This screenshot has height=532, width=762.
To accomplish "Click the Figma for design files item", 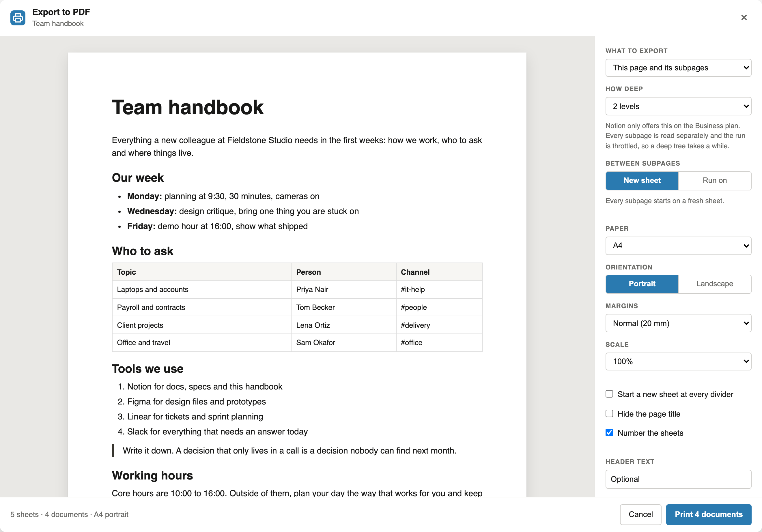I will point(197,402).
